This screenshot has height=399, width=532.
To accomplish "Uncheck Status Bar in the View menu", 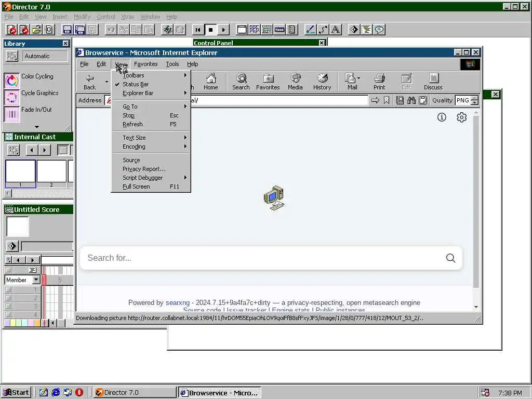I will click(151, 84).
